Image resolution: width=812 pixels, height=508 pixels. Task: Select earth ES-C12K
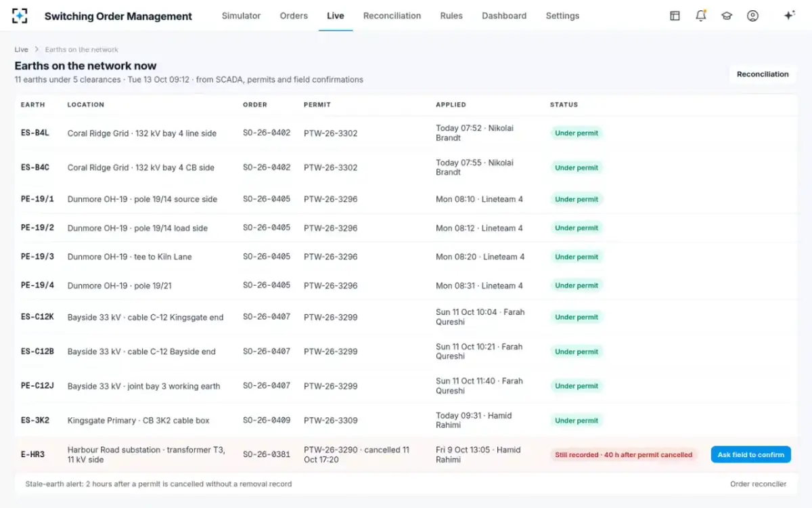(x=37, y=317)
